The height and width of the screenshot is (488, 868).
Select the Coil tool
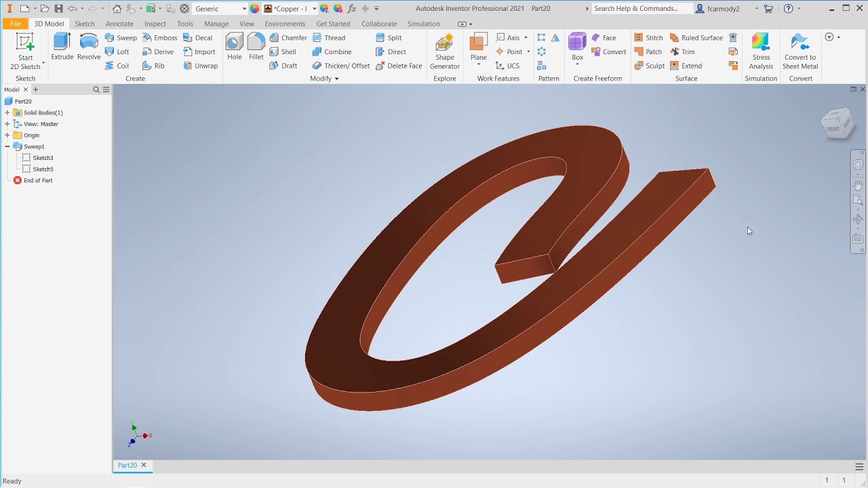[x=117, y=66]
